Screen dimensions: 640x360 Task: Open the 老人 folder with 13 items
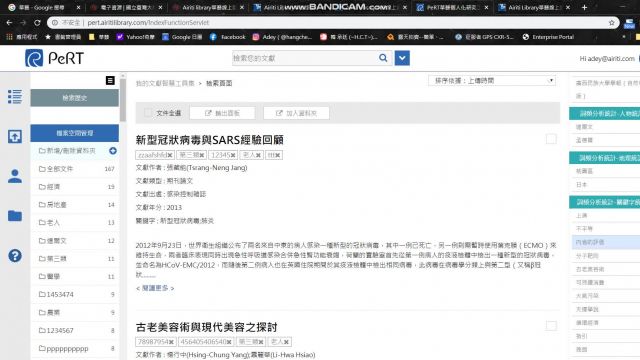pyautogui.click(x=76, y=222)
